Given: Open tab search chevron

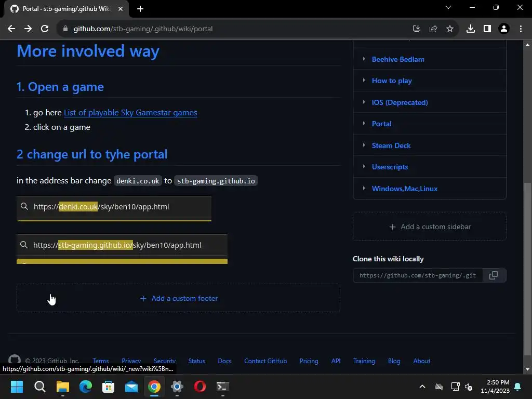Looking at the screenshot, I should coord(448,7).
